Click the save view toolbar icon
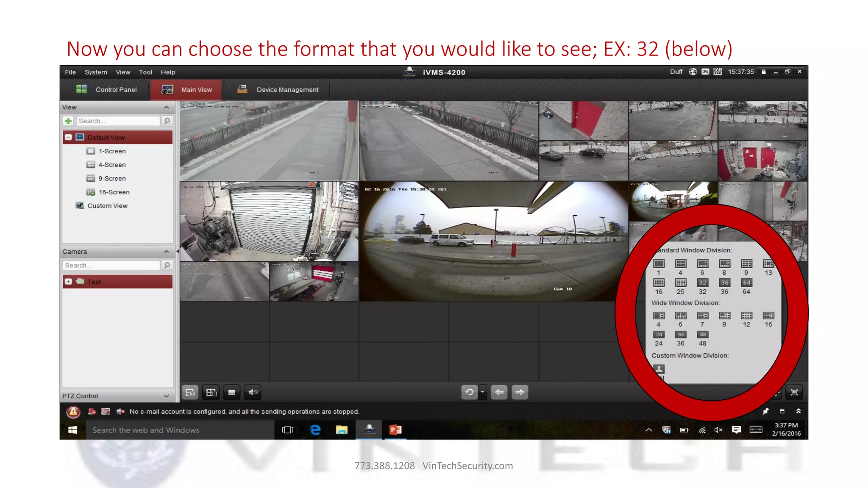 pyautogui.click(x=190, y=392)
